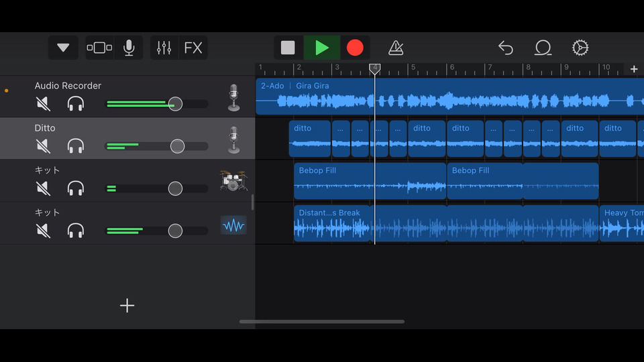Start playback with the green play button
Image resolution: width=644 pixels, height=362 pixels.
click(x=322, y=48)
